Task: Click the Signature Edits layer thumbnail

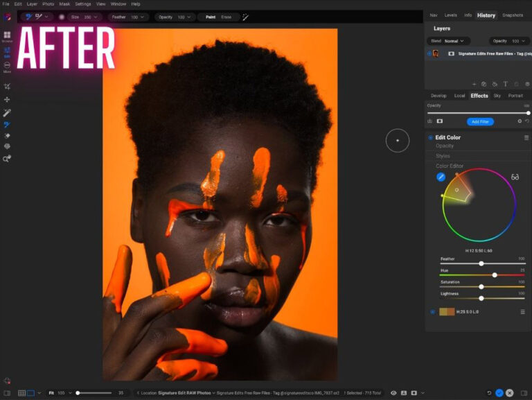Action: (436, 53)
